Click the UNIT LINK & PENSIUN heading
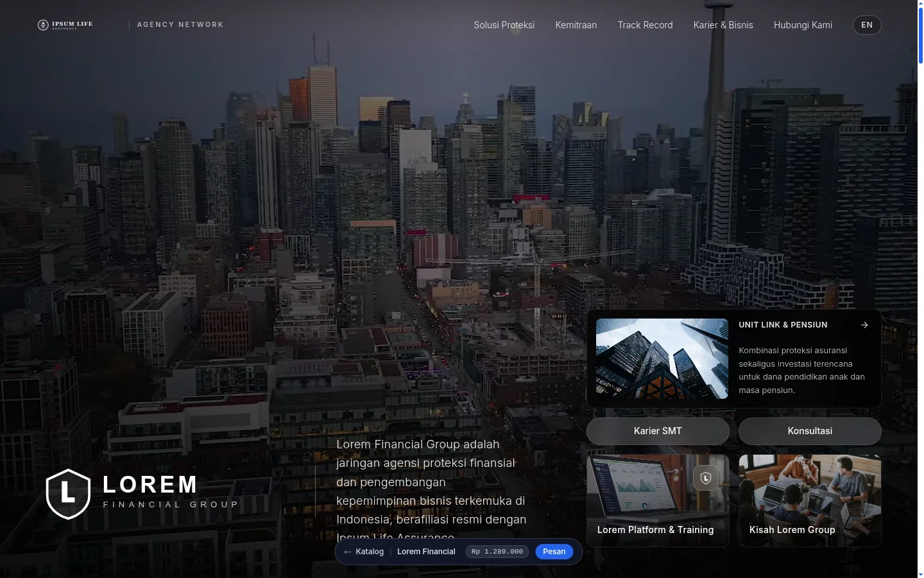The image size is (924, 578). pyautogui.click(x=783, y=325)
